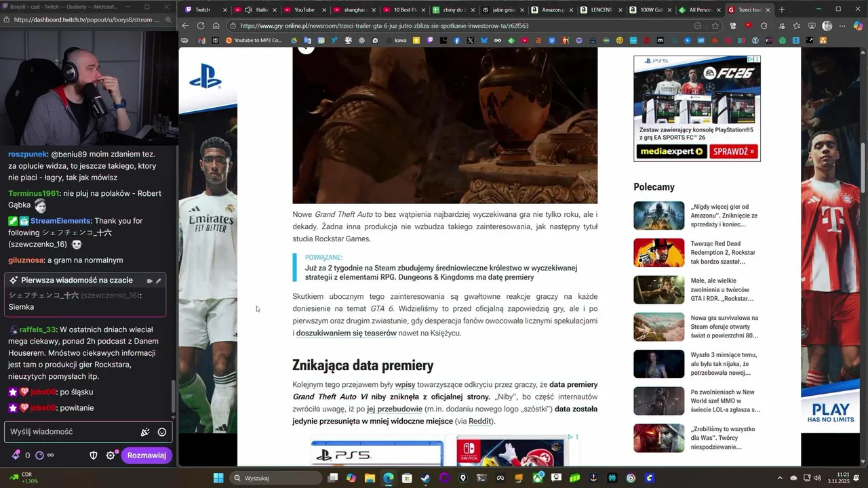Screen dimensions: 868x488
Task: Click username raffels_33 in chat
Action: point(38,329)
